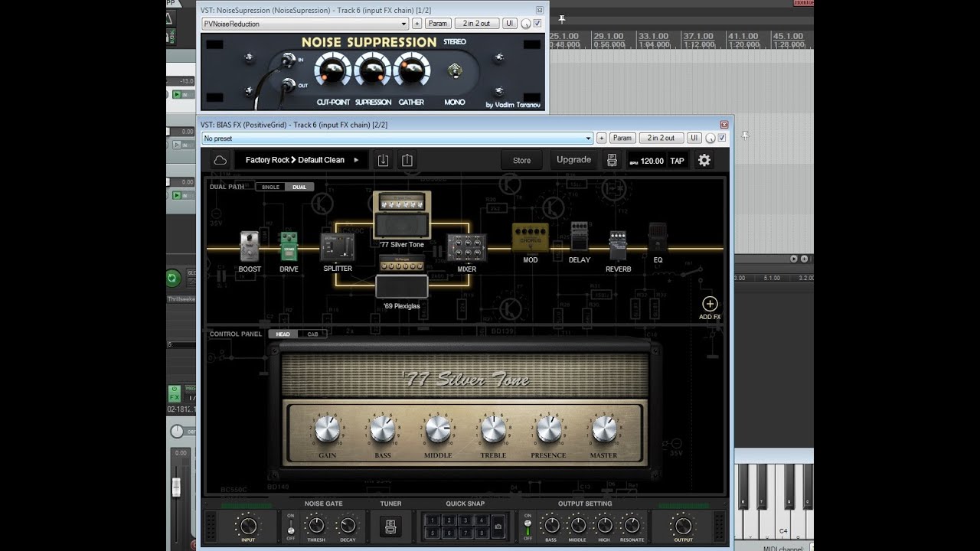The height and width of the screenshot is (551, 980).
Task: Click the RESONATE knob in Output Setting
Action: [632, 525]
